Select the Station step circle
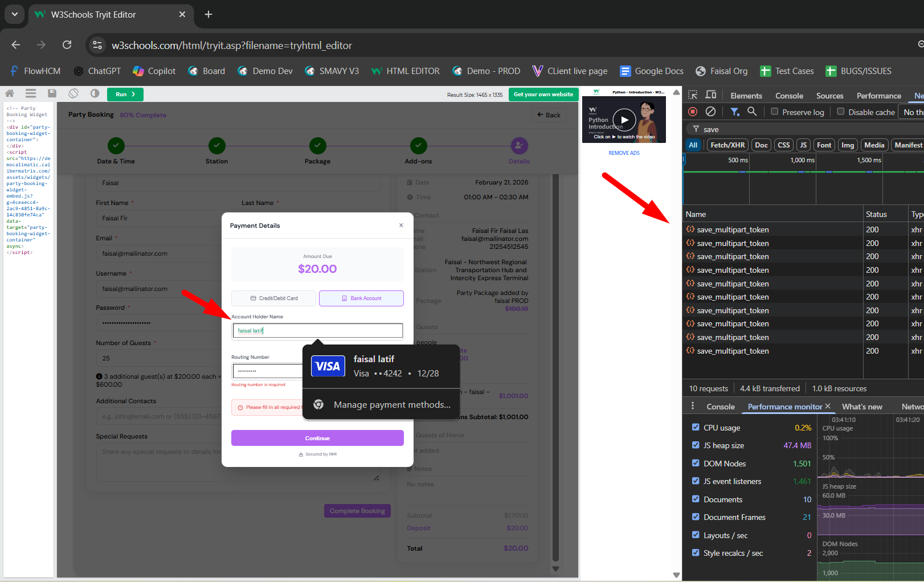 click(x=216, y=146)
